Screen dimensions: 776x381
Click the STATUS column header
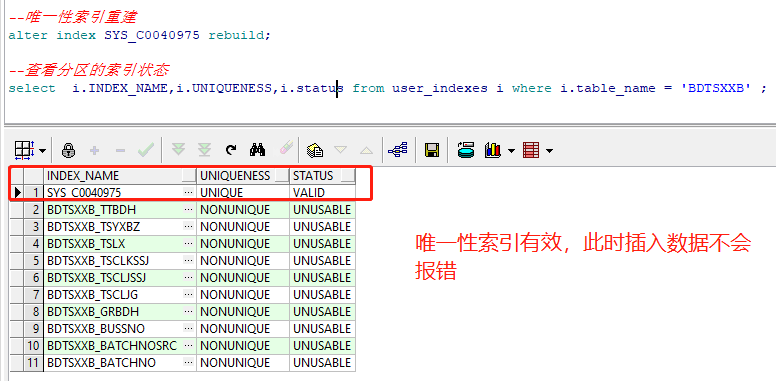[x=323, y=176]
